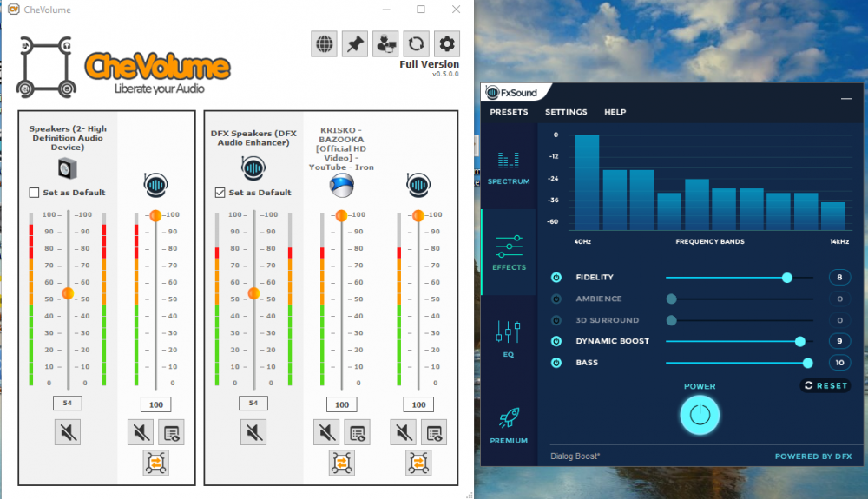The height and width of the screenshot is (499, 868).
Task: Mute the DFX Speakers device
Action: tap(253, 432)
